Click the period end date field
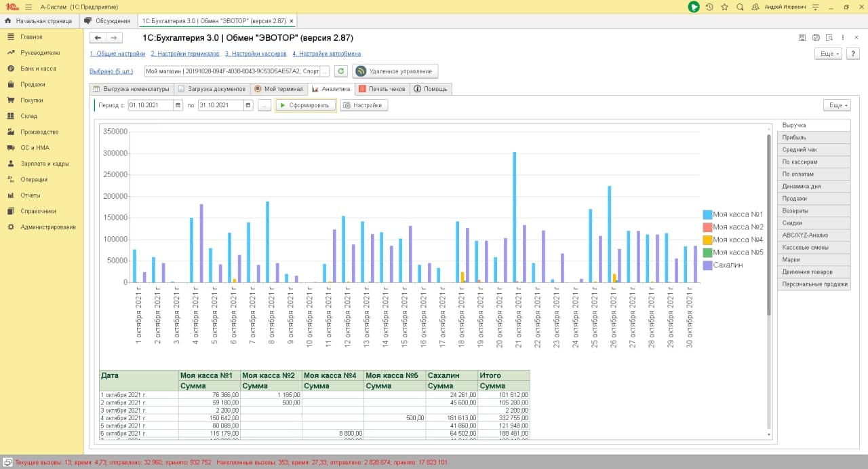 (220, 105)
